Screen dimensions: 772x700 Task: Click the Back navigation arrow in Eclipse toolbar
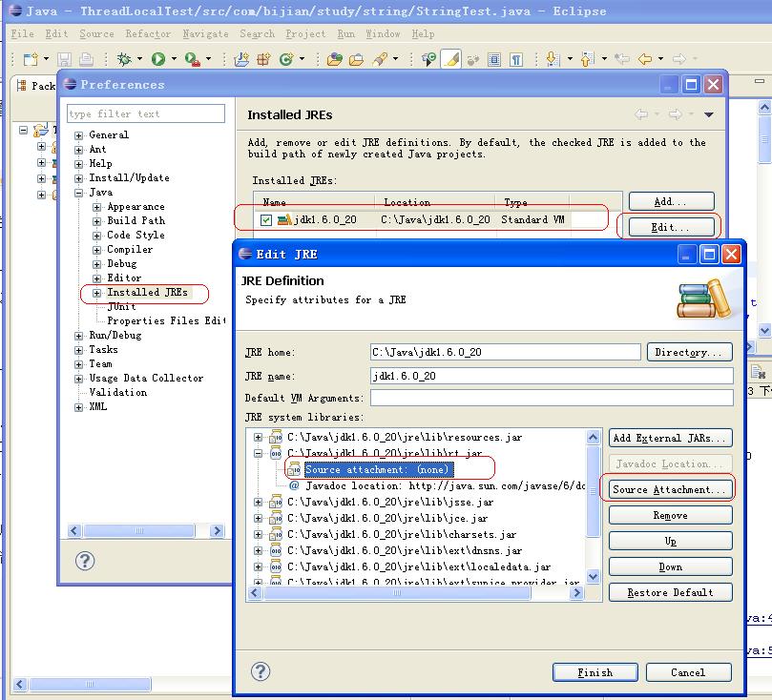pyautogui.click(x=644, y=59)
